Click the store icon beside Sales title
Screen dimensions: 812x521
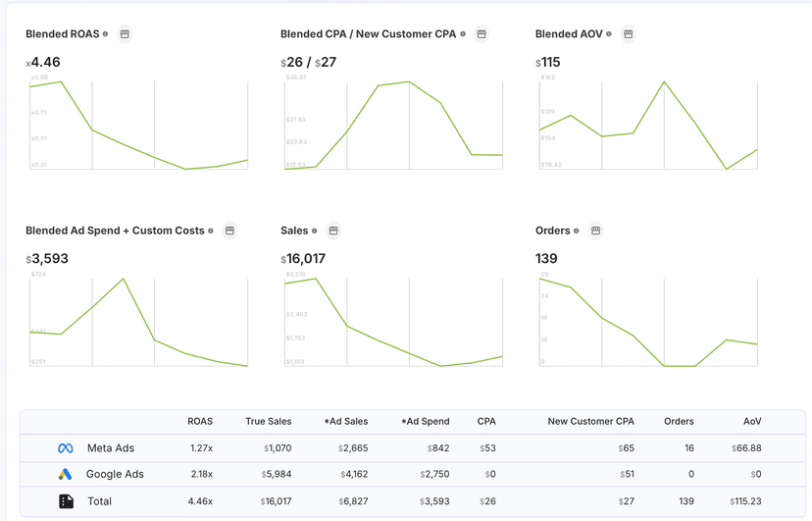tap(333, 231)
